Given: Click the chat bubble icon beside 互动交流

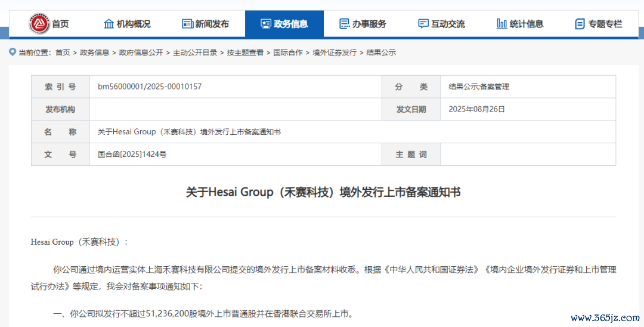Looking at the screenshot, I should coord(423,24).
